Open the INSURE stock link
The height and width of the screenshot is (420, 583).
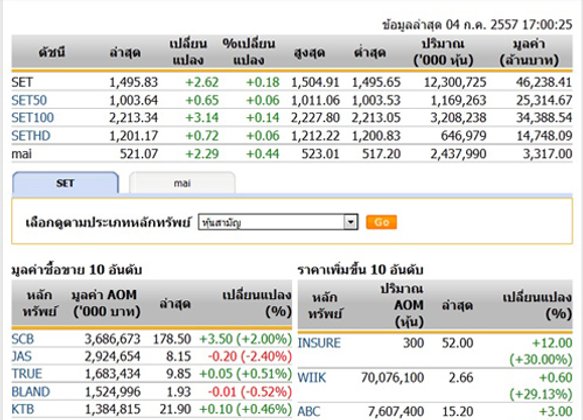[319, 343]
